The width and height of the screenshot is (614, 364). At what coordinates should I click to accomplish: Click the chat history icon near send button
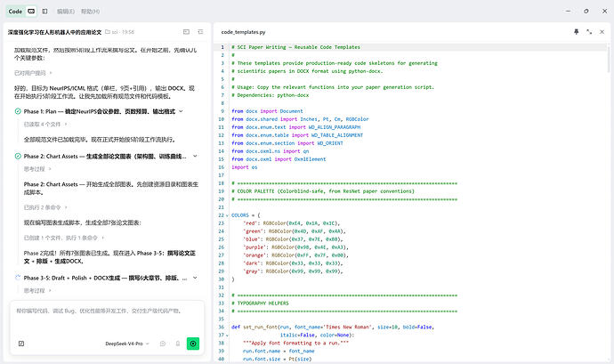(163, 344)
